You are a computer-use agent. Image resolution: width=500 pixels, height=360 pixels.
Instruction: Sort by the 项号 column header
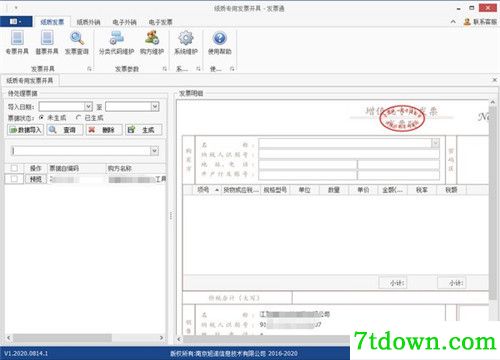(x=207, y=190)
